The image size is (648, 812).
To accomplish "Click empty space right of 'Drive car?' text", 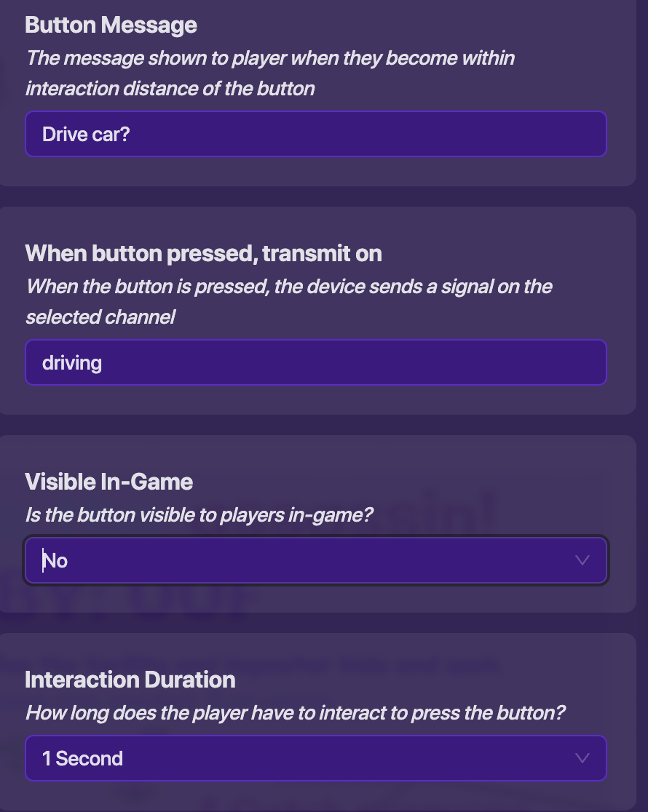I will click(x=364, y=134).
